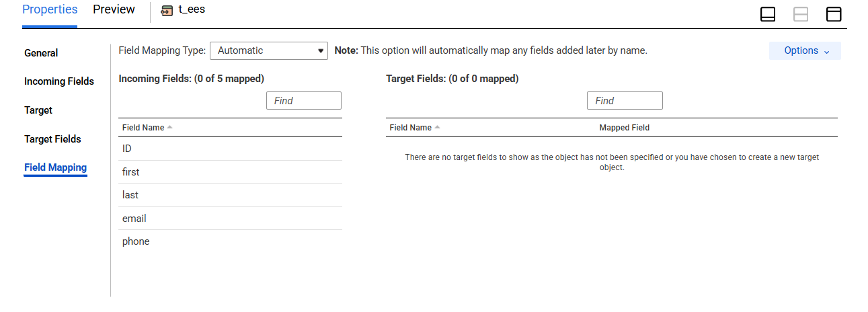Click the Find box under Target Fields
Image resolution: width=868 pixels, height=312 pixels.
625,101
